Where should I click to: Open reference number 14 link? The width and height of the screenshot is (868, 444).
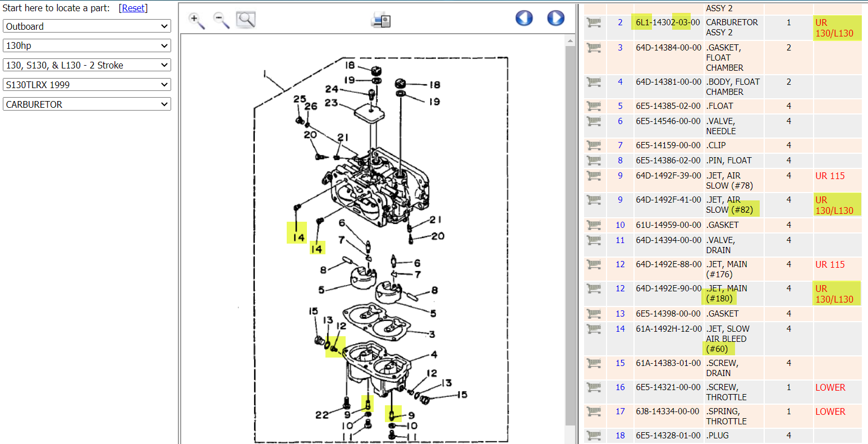[620, 328]
